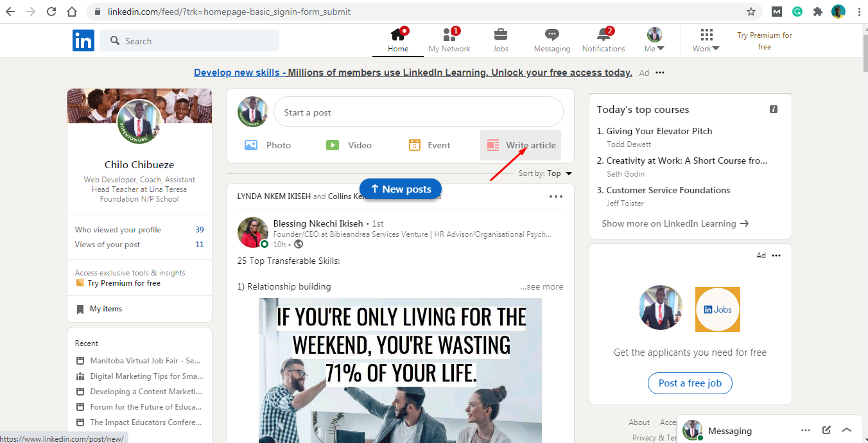Expand post with ...see more
This screenshot has width=868, height=443.
point(542,286)
